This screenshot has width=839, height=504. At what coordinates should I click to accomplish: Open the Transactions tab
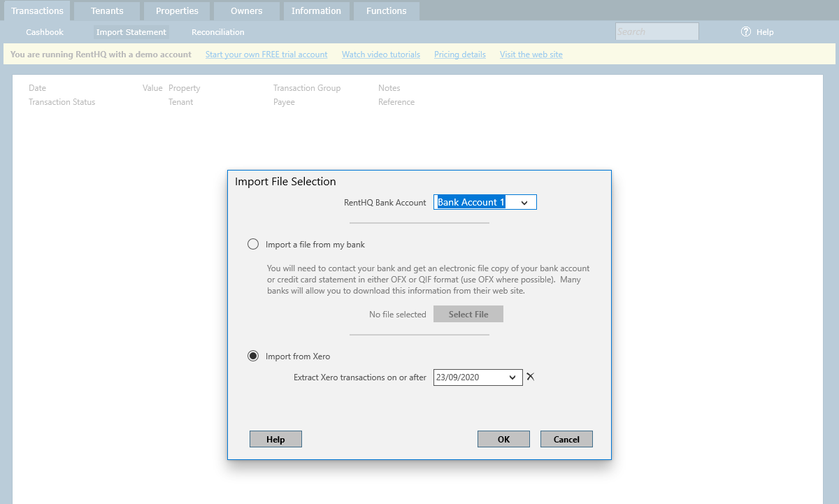[x=38, y=11]
